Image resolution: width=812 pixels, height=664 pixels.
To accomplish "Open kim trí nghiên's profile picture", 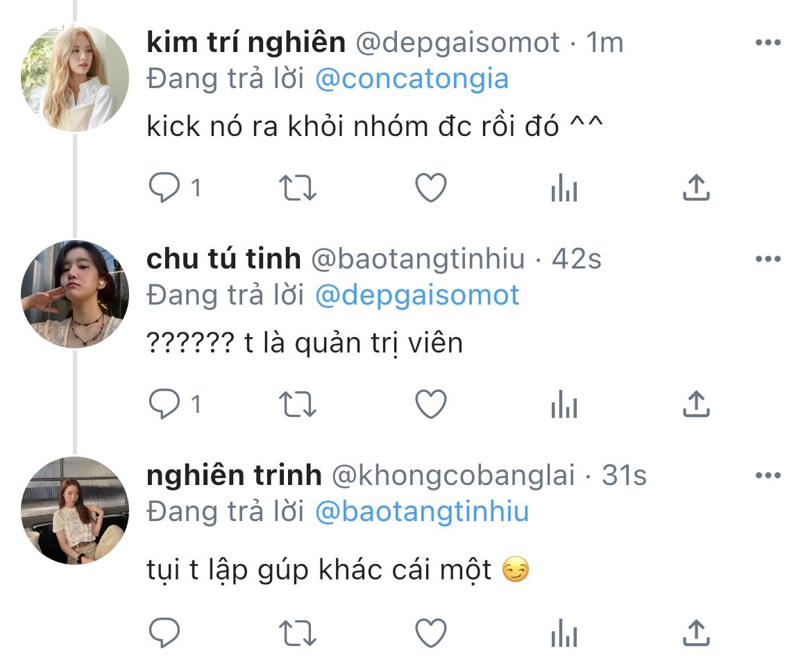I will click(75, 78).
